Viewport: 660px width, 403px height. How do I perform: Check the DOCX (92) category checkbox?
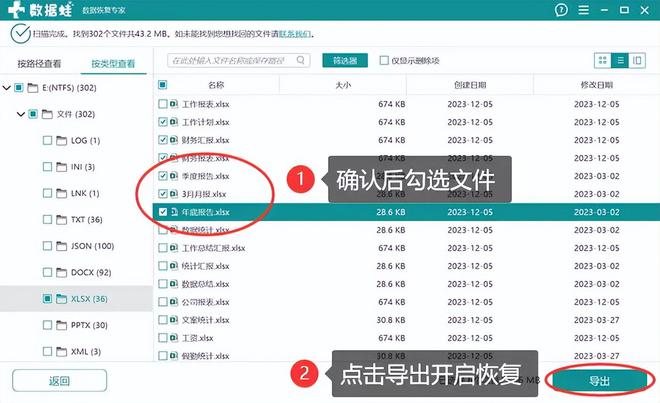48,272
